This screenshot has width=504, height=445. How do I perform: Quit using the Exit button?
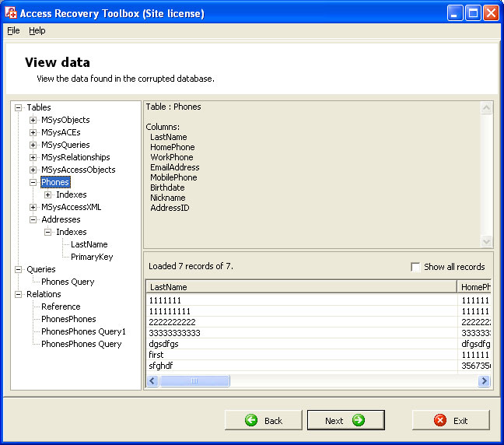(451, 420)
